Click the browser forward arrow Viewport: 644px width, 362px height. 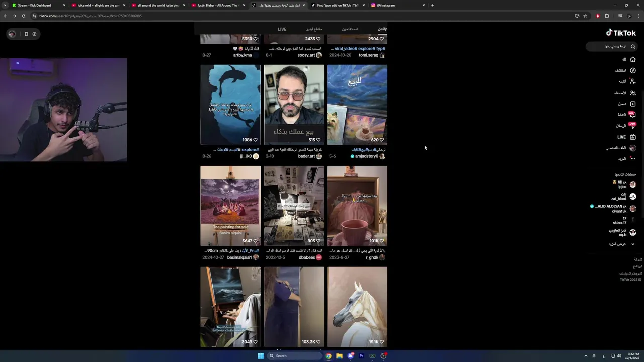14,16
